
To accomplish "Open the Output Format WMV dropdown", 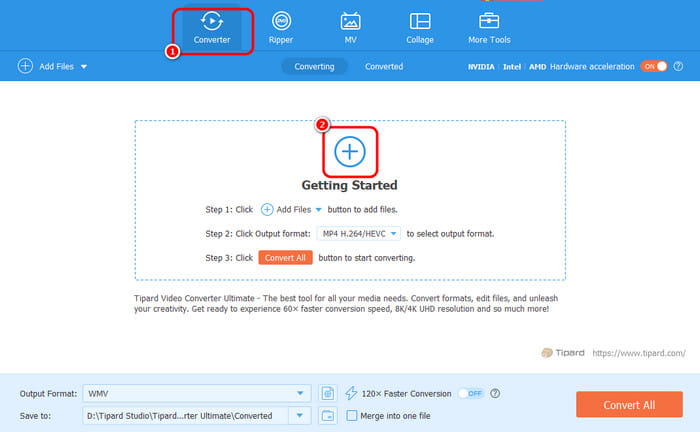I will (196, 394).
